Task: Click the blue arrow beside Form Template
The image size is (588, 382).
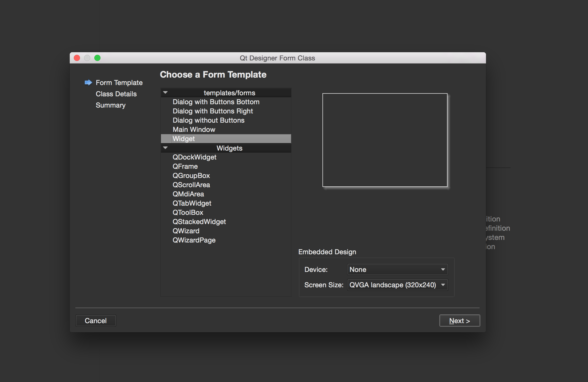Action: pyautogui.click(x=88, y=82)
